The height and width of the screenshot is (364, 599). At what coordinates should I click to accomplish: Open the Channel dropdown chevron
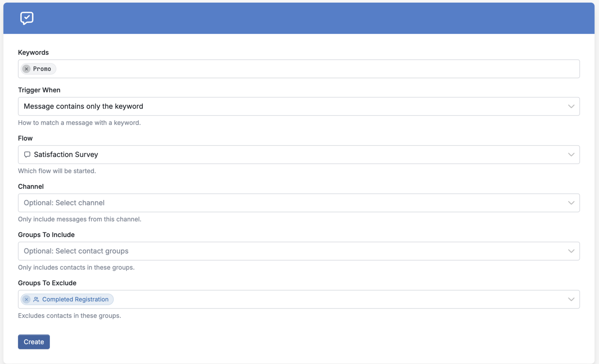click(571, 203)
